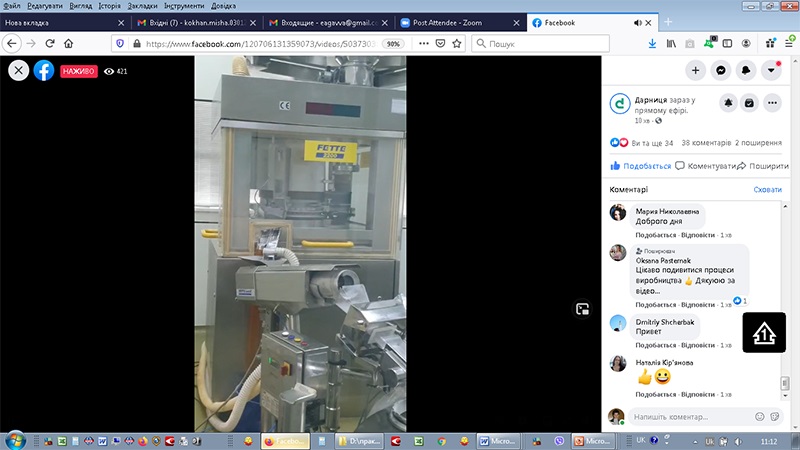The height and width of the screenshot is (450, 800).
Task: Open the browser library icon
Action: [x=671, y=43]
